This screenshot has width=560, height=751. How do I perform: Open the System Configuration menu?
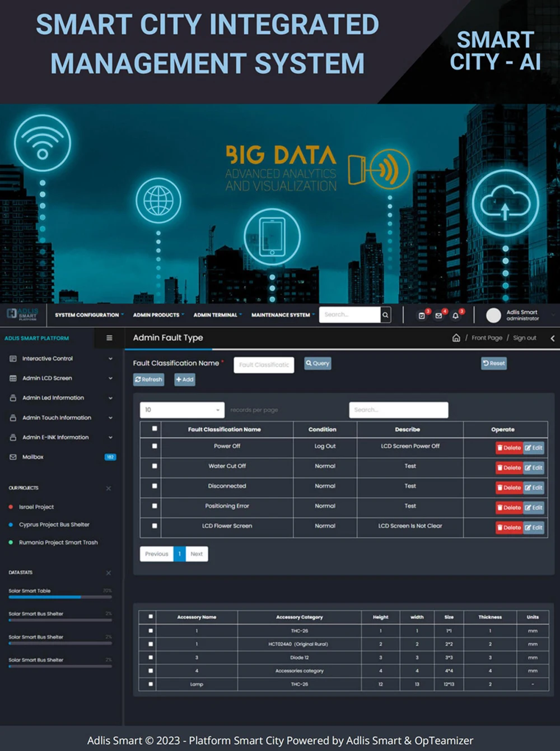(88, 315)
